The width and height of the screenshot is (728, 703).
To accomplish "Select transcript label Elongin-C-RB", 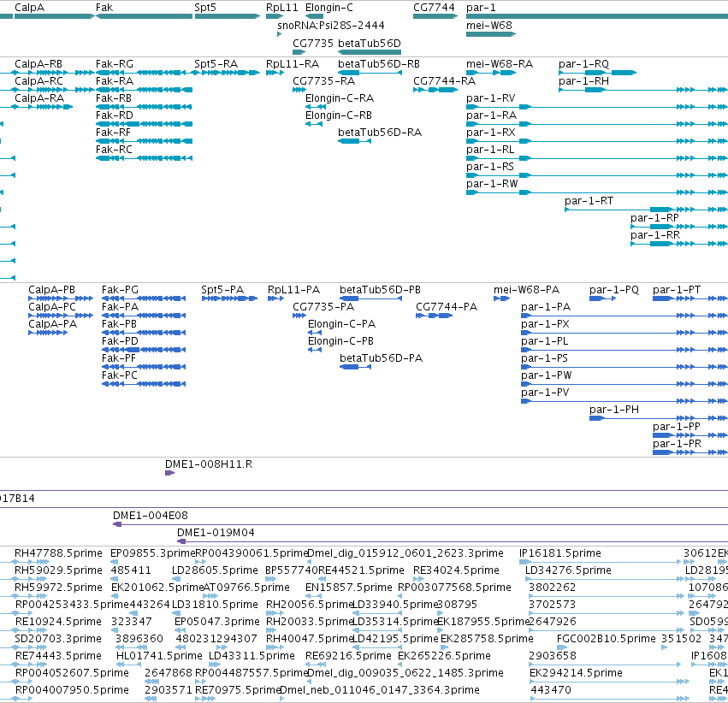I will point(339,115).
